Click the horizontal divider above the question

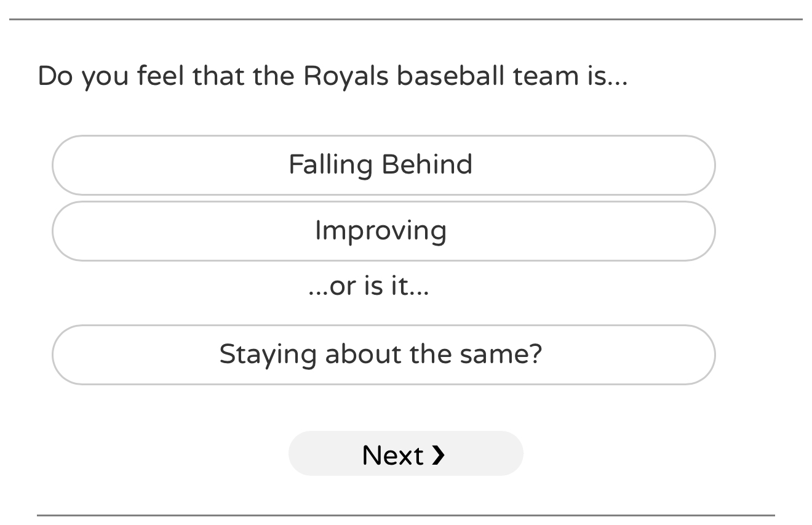click(406, 20)
